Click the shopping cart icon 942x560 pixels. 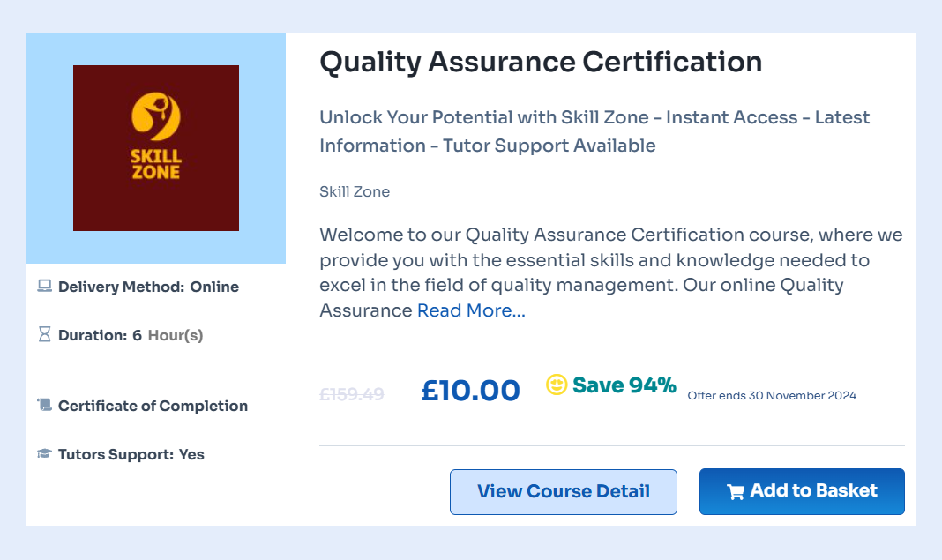tap(736, 492)
